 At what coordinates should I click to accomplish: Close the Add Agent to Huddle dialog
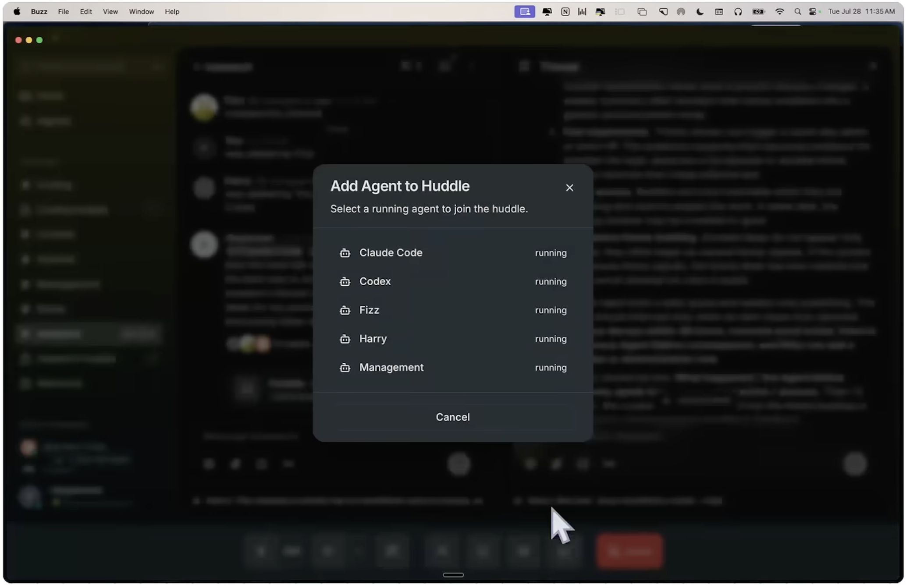tap(569, 188)
